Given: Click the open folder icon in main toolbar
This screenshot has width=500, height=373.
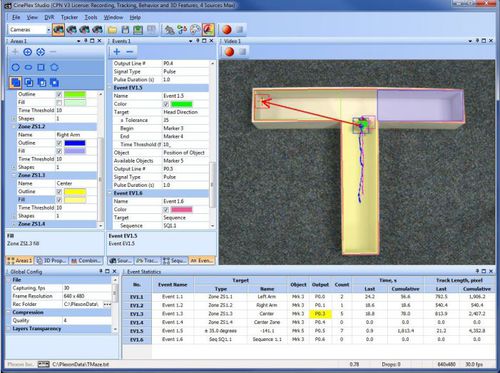Looking at the screenshot, I should pos(112,30).
